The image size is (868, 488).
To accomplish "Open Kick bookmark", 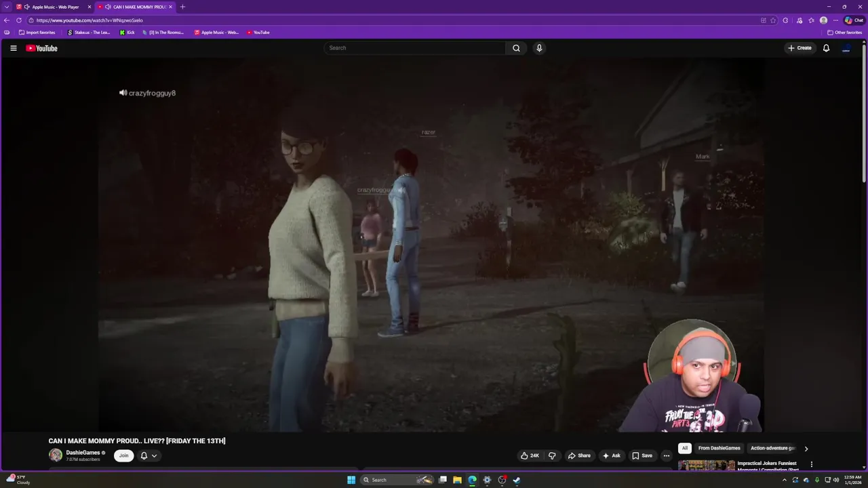I will (x=127, y=33).
